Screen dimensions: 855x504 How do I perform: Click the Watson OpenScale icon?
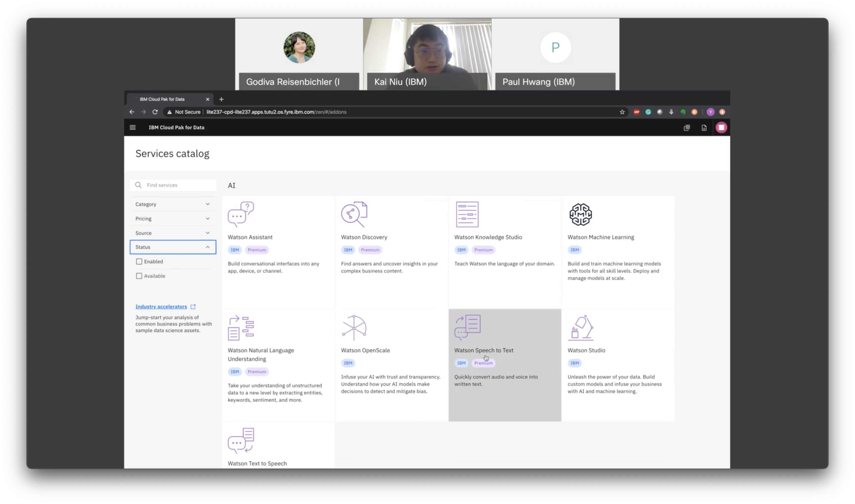(354, 328)
